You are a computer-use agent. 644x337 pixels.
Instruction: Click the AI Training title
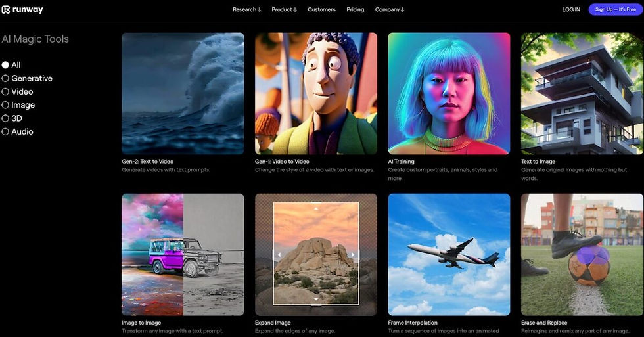(x=402, y=162)
